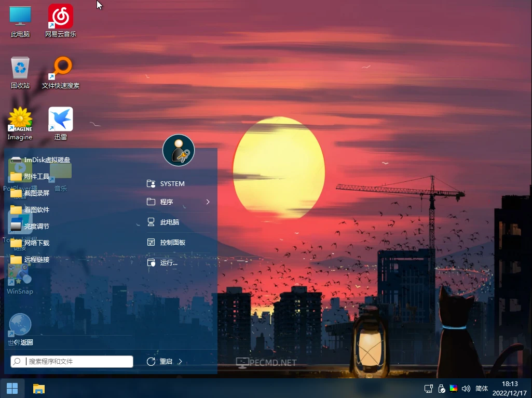Click the search magnifier icon in start menu
Image resolution: width=532 pixels, height=398 pixels.
pos(17,361)
